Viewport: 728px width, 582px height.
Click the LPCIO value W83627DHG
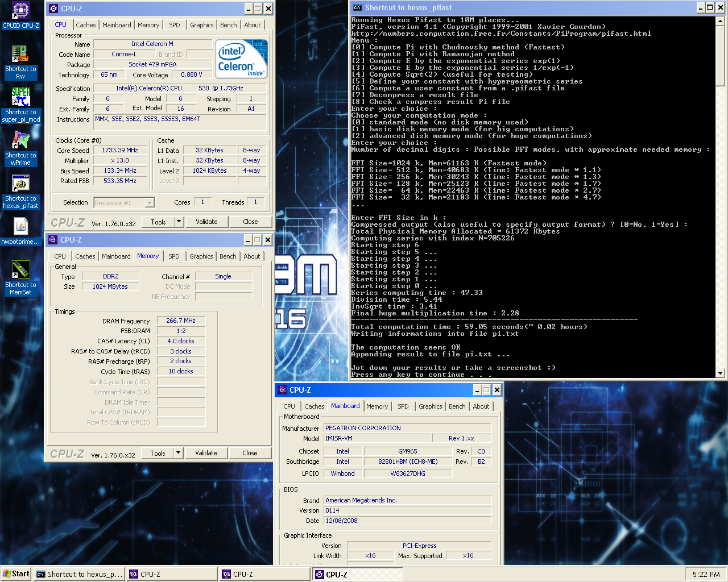coord(408,473)
